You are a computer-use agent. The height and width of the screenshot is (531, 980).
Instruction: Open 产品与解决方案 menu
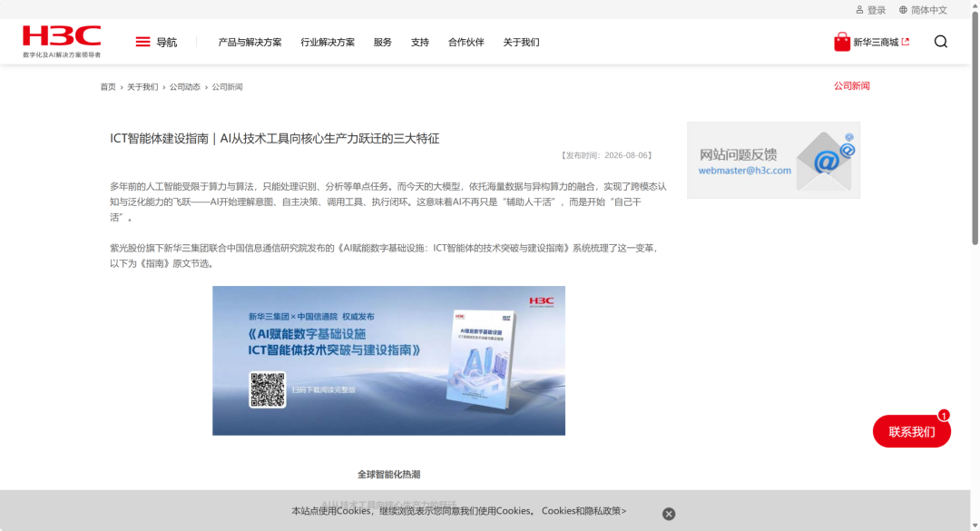(250, 42)
